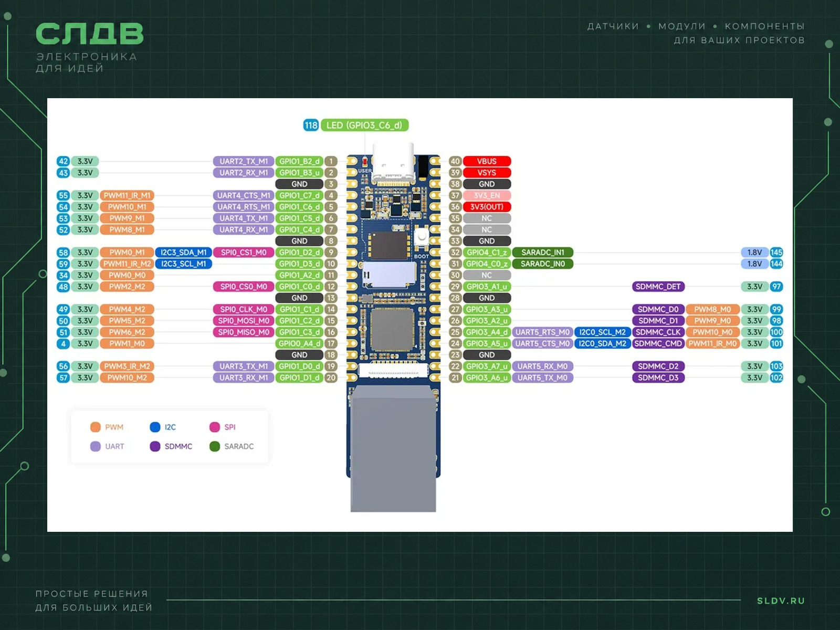The height and width of the screenshot is (630, 840).
Task: Select the SPI pink legend swatch
Action: point(214,427)
